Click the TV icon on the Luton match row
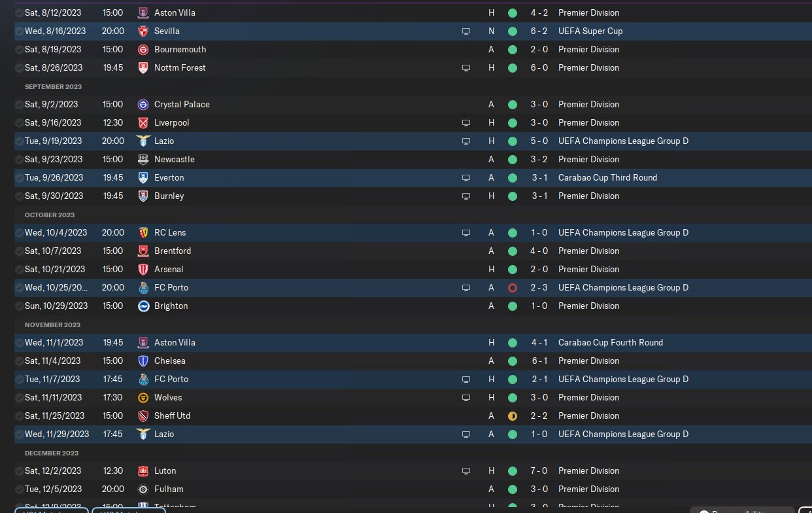 466,470
